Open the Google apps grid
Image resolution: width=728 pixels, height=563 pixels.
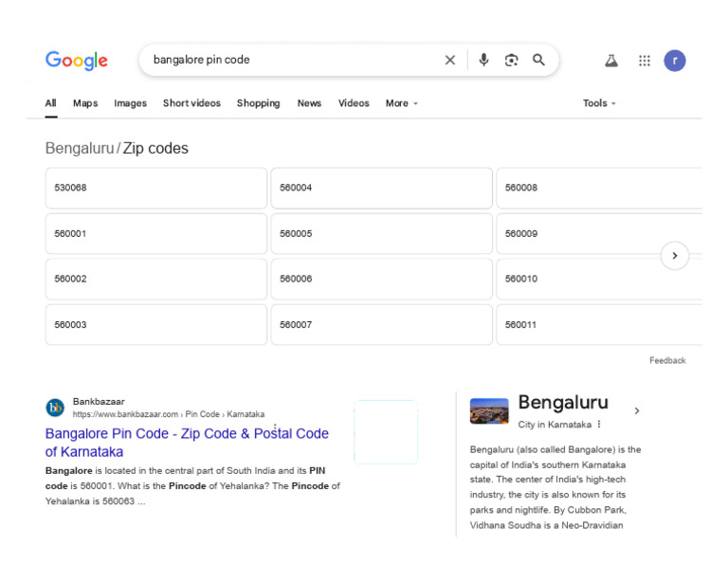tap(645, 61)
